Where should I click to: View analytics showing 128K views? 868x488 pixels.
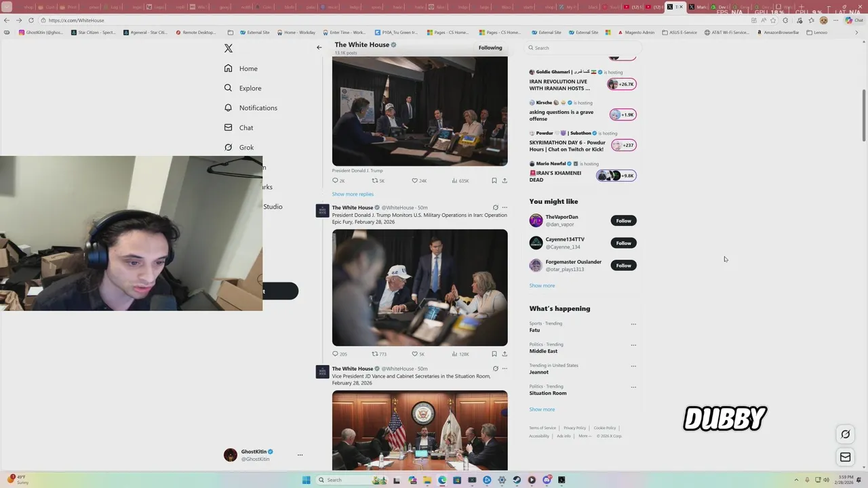point(460,354)
